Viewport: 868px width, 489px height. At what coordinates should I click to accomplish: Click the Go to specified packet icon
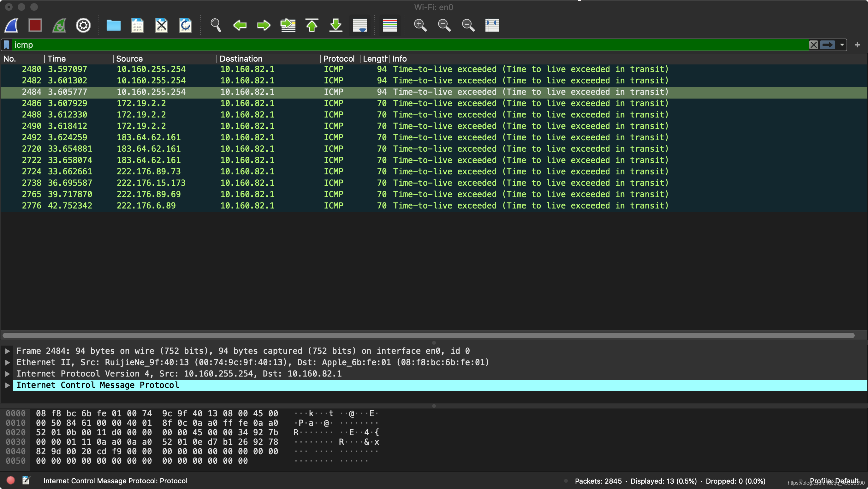point(288,25)
